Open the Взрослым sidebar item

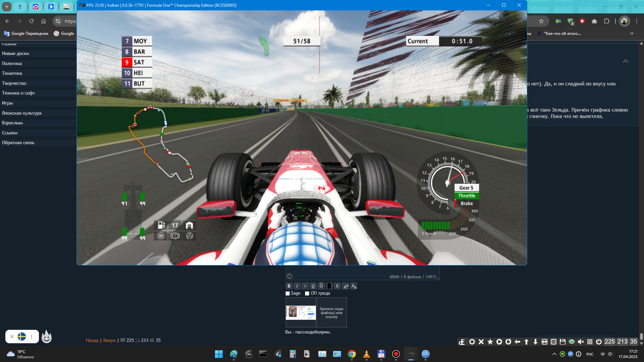[x=12, y=123]
